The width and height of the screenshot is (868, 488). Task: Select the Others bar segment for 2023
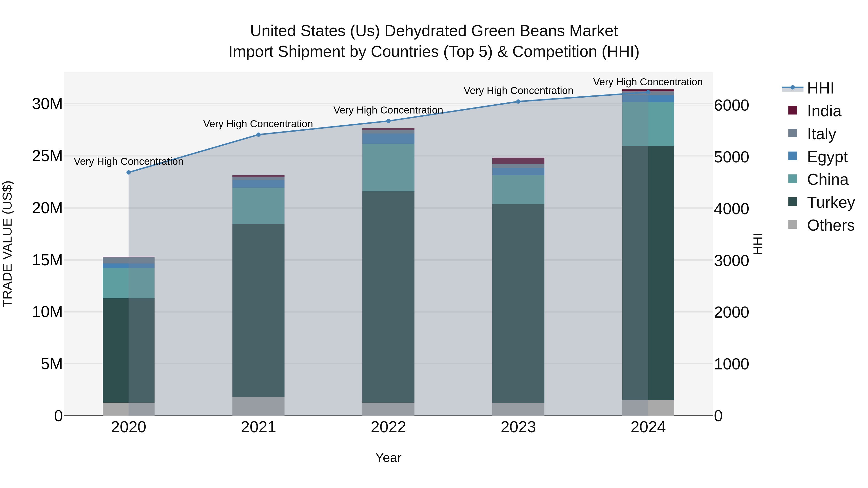(518, 409)
